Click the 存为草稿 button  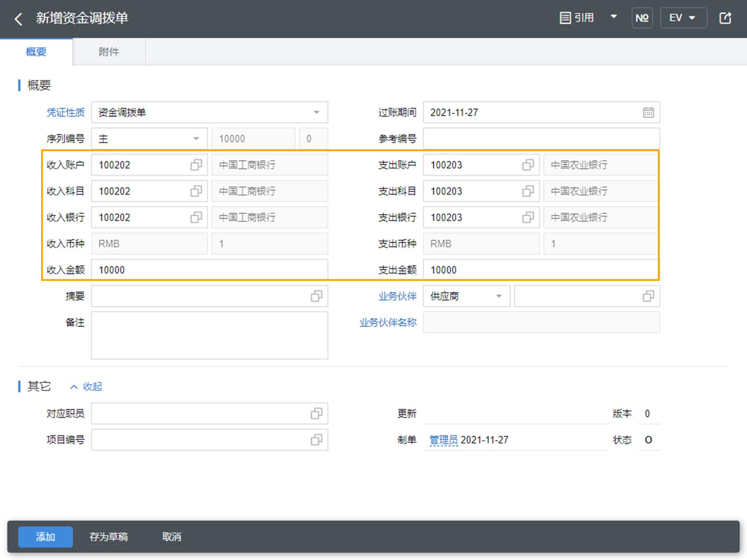click(109, 537)
